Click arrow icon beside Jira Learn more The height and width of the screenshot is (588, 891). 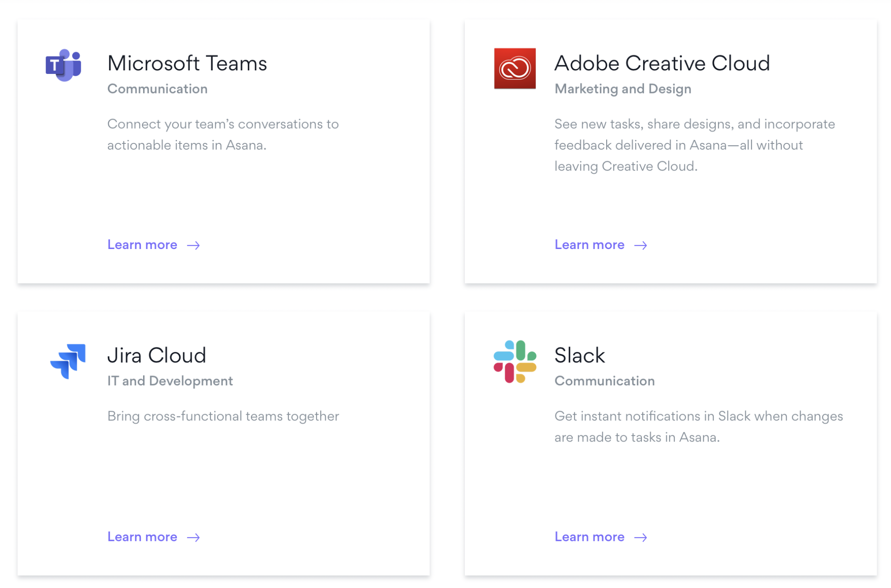(x=193, y=538)
